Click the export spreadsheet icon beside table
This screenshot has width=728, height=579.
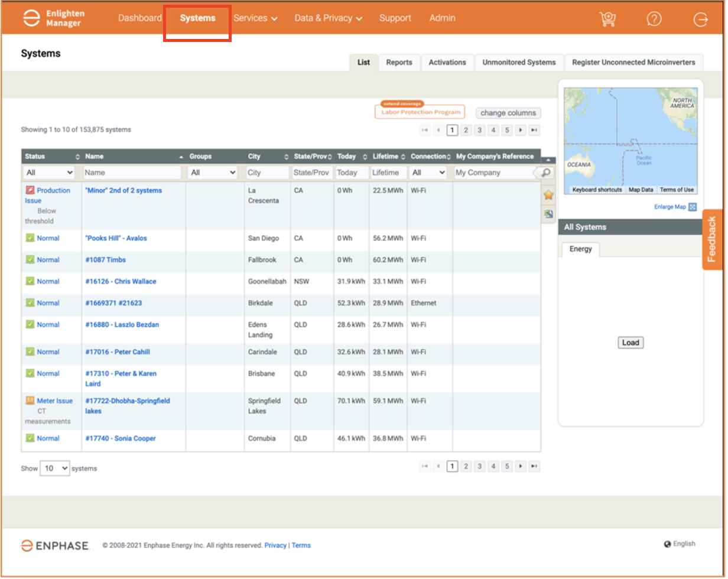(x=548, y=214)
